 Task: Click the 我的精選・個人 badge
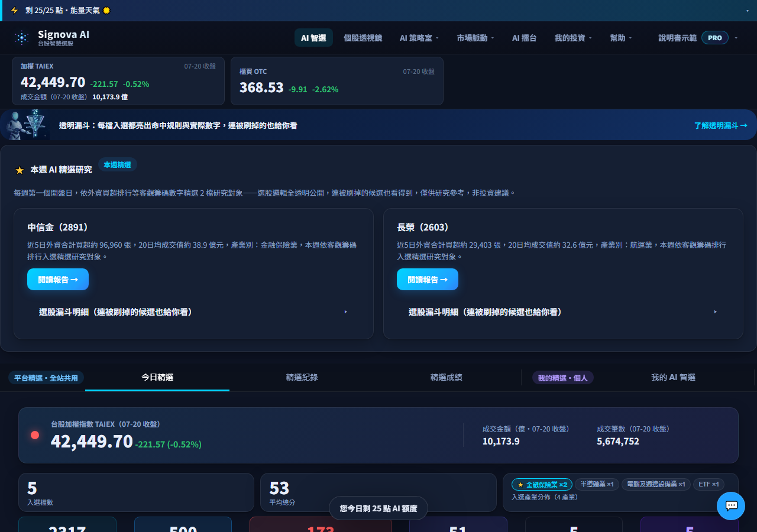[563, 378]
